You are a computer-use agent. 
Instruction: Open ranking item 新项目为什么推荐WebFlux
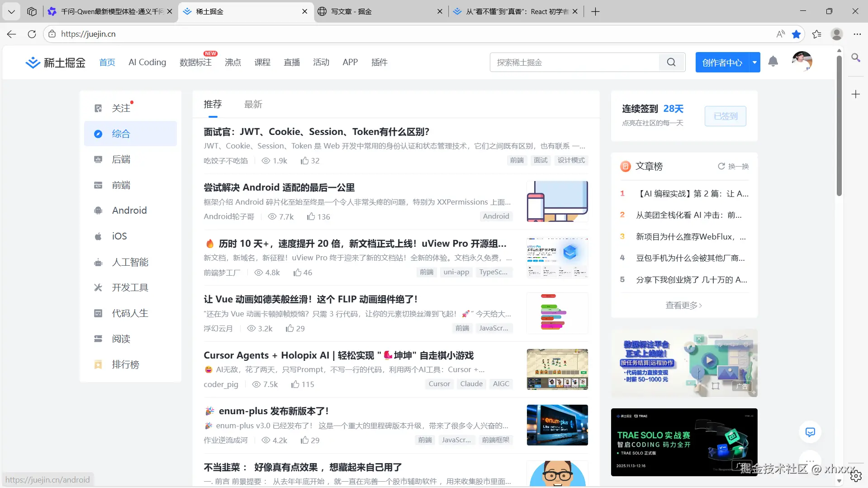tap(691, 237)
